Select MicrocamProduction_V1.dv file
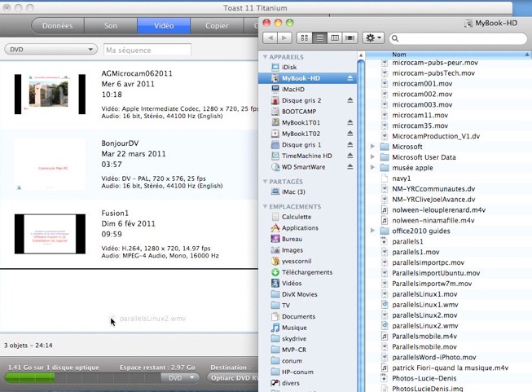Image resolution: width=532 pixels, height=392 pixels. point(436,136)
